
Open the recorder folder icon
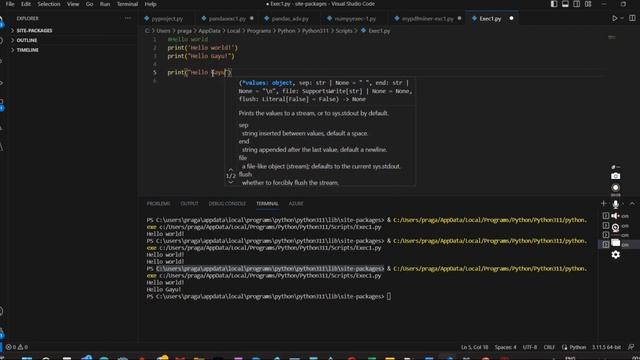click(616, 243)
